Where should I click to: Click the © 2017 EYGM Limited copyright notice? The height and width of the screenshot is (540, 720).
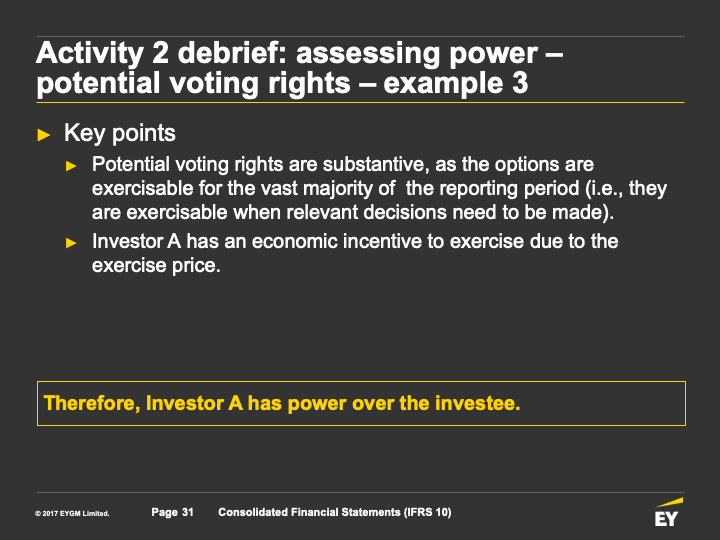pyautogui.click(x=72, y=513)
